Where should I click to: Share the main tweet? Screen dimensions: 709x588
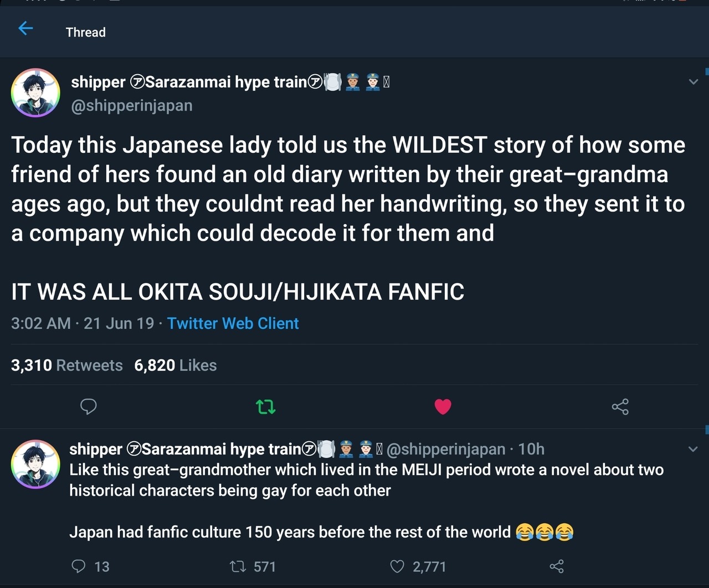click(x=620, y=407)
